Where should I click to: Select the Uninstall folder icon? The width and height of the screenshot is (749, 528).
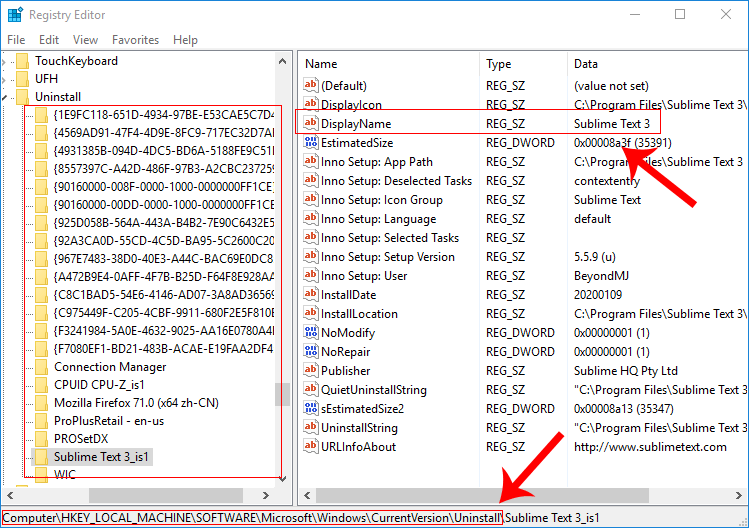(x=22, y=97)
